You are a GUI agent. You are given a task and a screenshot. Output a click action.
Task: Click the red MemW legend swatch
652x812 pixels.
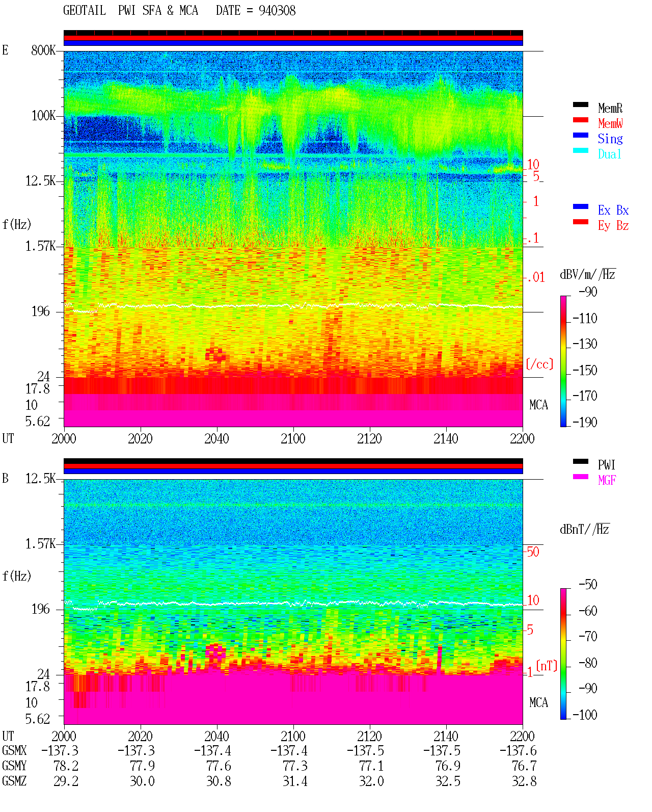tap(581, 120)
